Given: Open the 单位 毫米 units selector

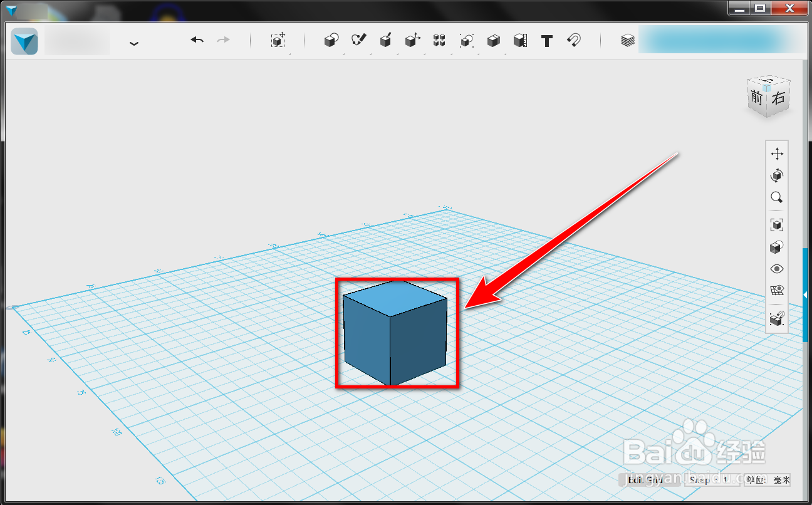Looking at the screenshot, I should pos(768,480).
